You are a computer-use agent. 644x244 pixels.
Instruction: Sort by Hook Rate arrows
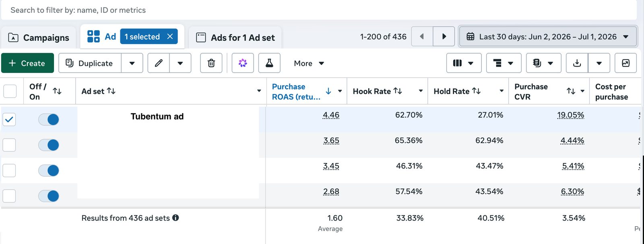tap(398, 91)
